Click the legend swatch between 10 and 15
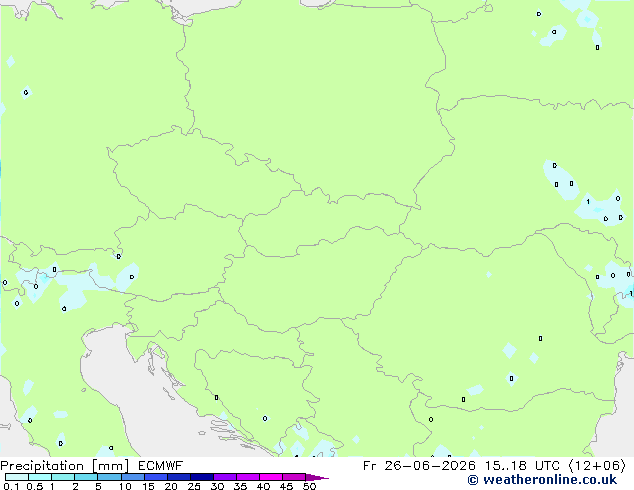 coord(132,477)
